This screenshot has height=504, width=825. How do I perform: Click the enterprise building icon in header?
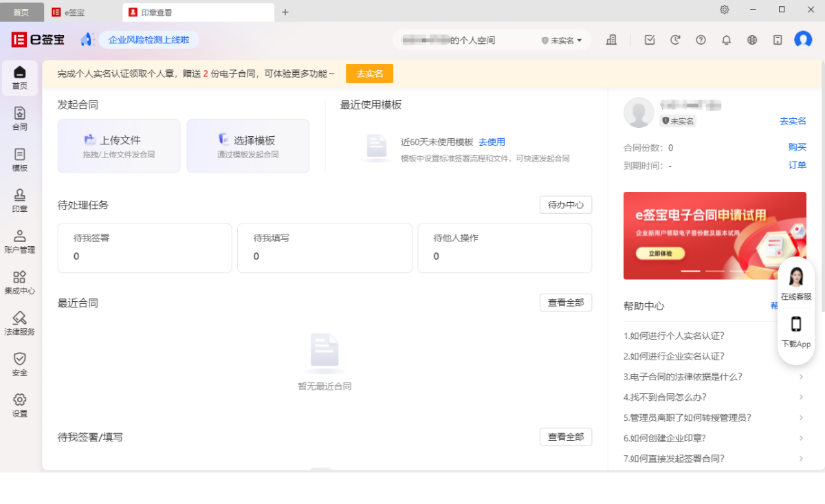tap(611, 40)
